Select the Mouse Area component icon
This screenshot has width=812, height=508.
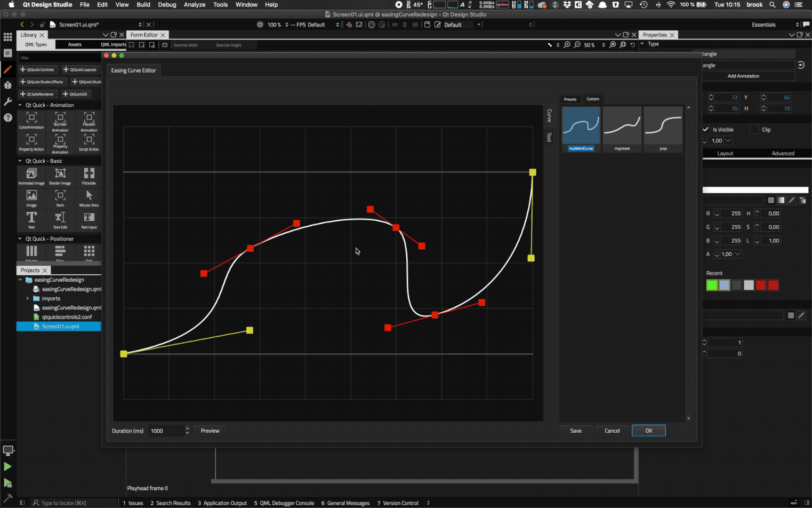(89, 197)
